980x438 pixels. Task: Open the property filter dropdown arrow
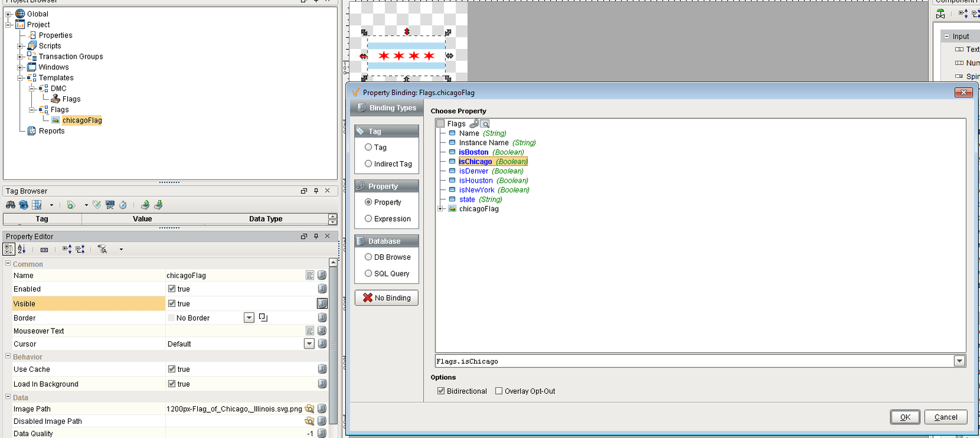121,249
